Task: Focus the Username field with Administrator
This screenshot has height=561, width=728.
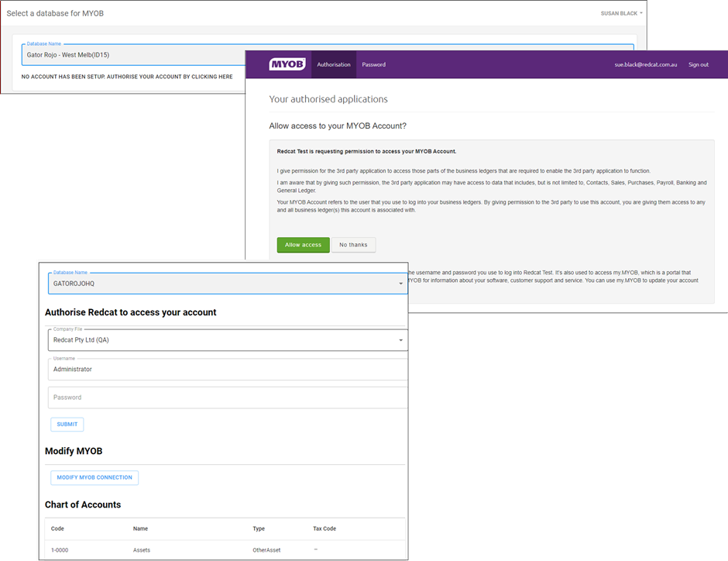Action: click(x=228, y=369)
